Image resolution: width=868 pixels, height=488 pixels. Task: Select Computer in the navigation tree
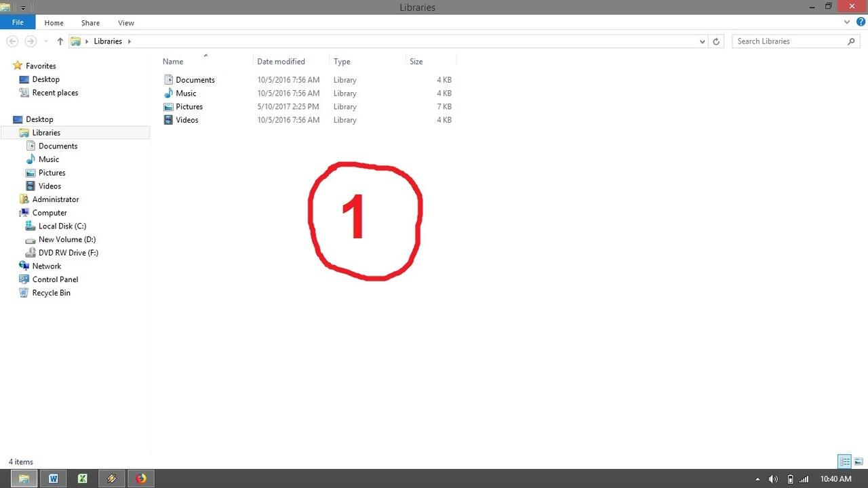(x=50, y=213)
